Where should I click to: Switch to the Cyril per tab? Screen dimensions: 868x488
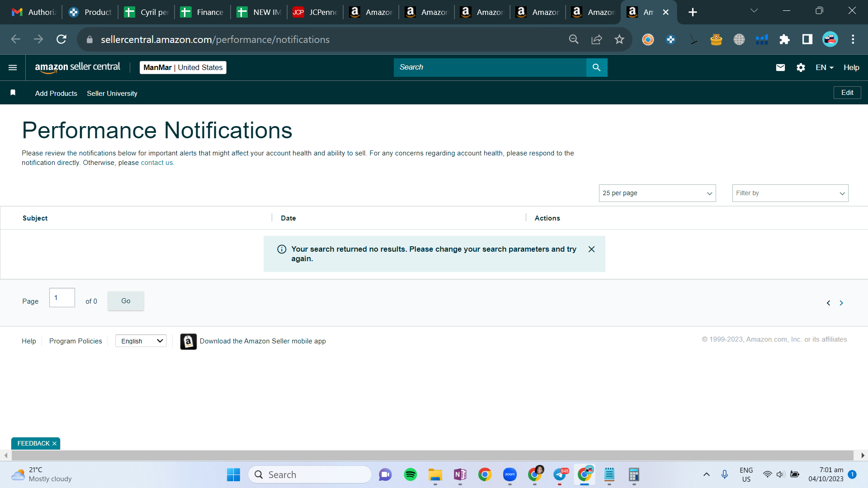(146, 12)
